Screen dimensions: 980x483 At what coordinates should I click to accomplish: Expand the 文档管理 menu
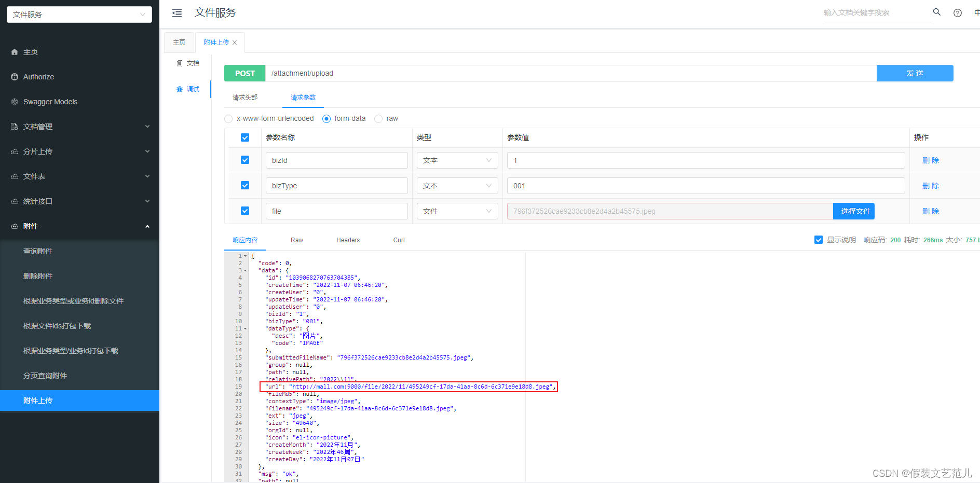click(x=147, y=127)
